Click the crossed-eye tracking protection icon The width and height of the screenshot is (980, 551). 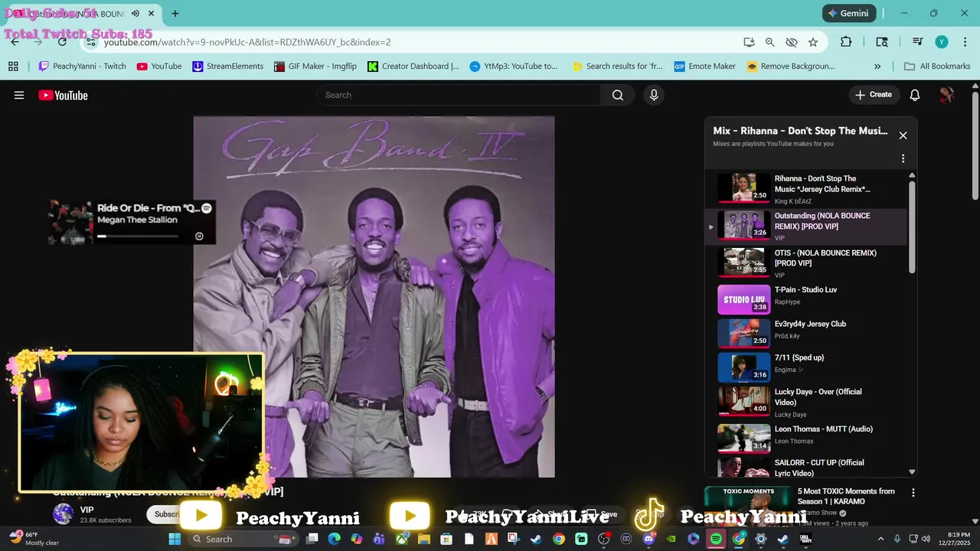[792, 42]
